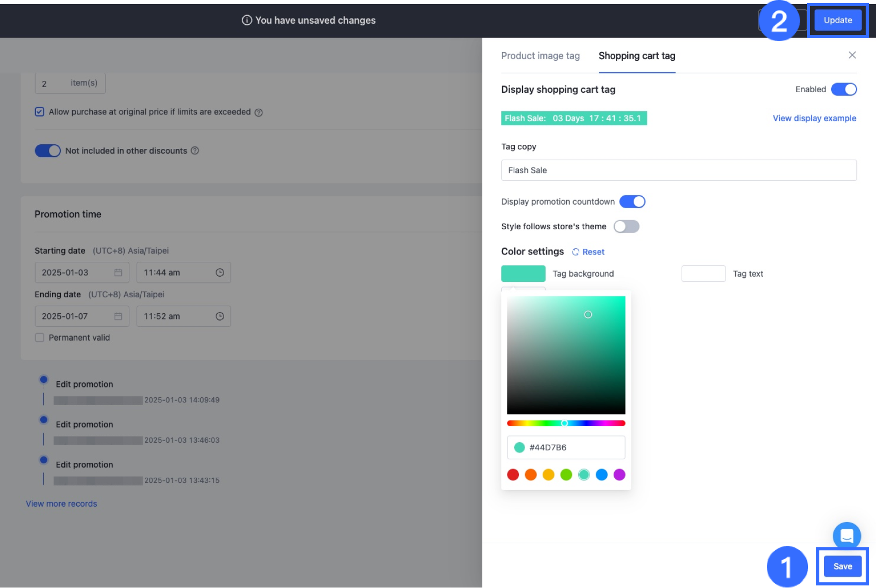Switch to the Product image tag tab
This screenshot has height=588, width=876.
click(x=541, y=56)
